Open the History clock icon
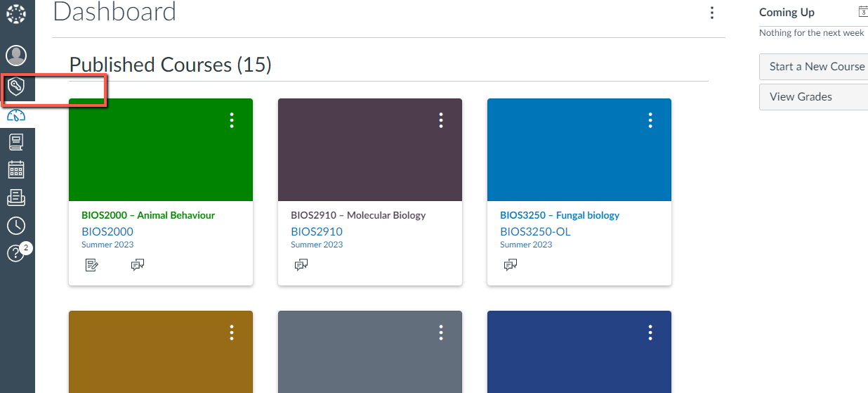Viewport: 868px width, 393px height. 16,226
